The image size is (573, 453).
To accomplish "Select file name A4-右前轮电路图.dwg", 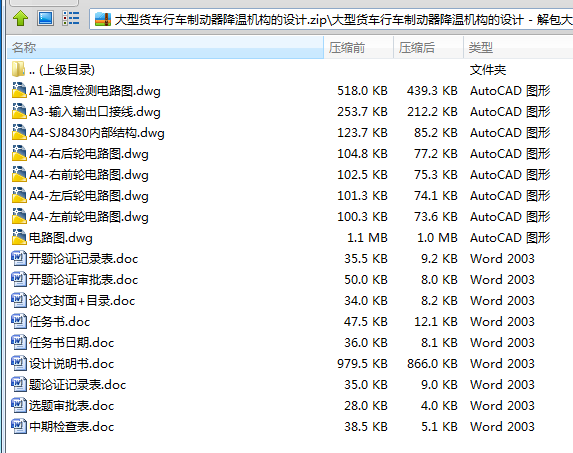I will pyautogui.click(x=89, y=175).
